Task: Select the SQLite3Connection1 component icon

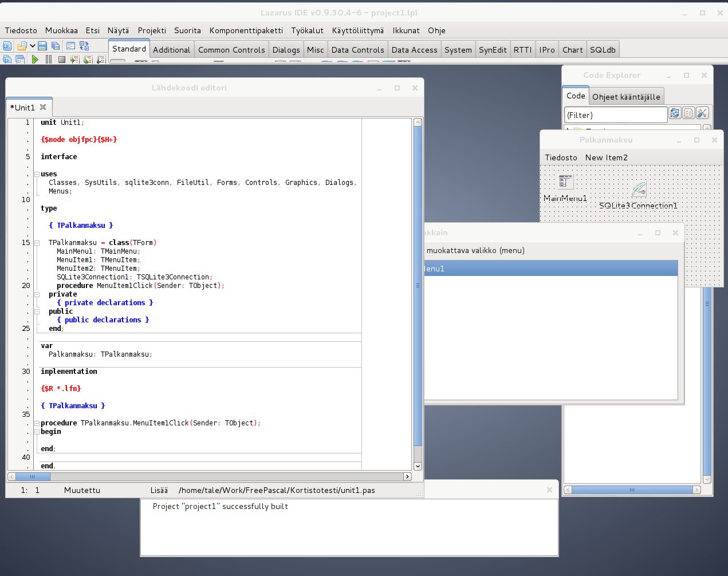Action: pyautogui.click(x=639, y=189)
